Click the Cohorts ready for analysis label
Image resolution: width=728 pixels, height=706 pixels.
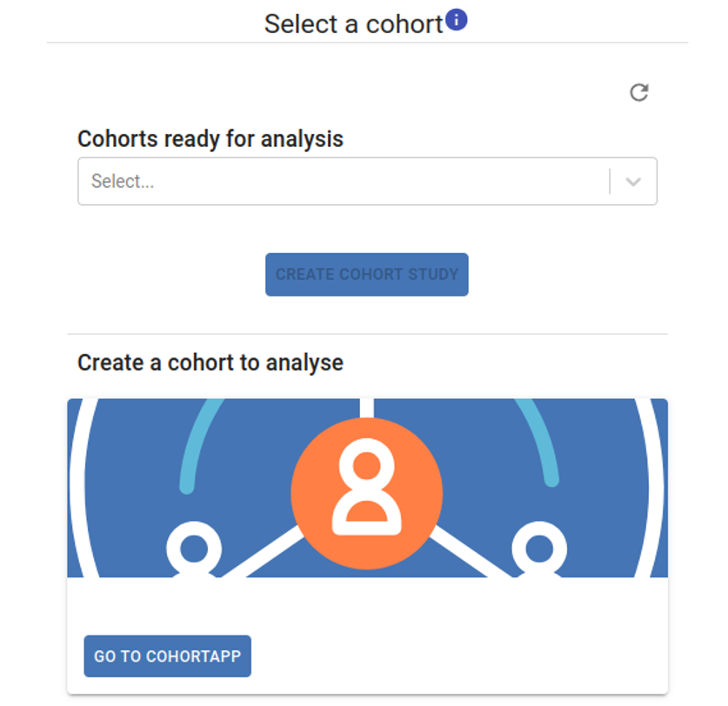(210, 138)
